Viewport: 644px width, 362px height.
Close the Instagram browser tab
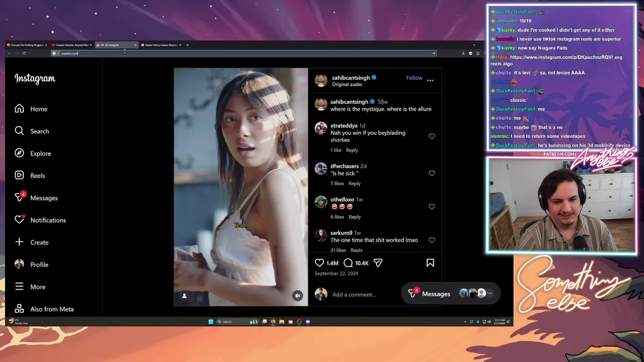tap(135, 45)
